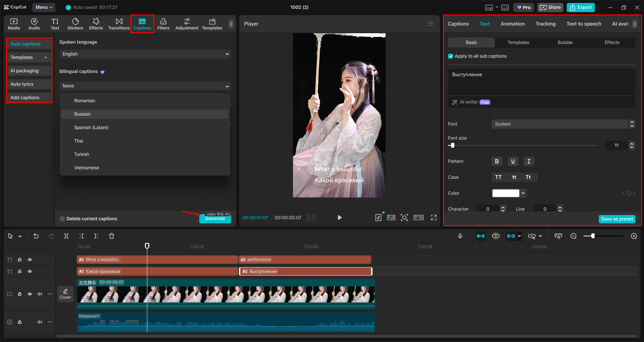Viewport: 644px width, 342px height.
Task: Open the Stickers panel
Action: (75, 23)
